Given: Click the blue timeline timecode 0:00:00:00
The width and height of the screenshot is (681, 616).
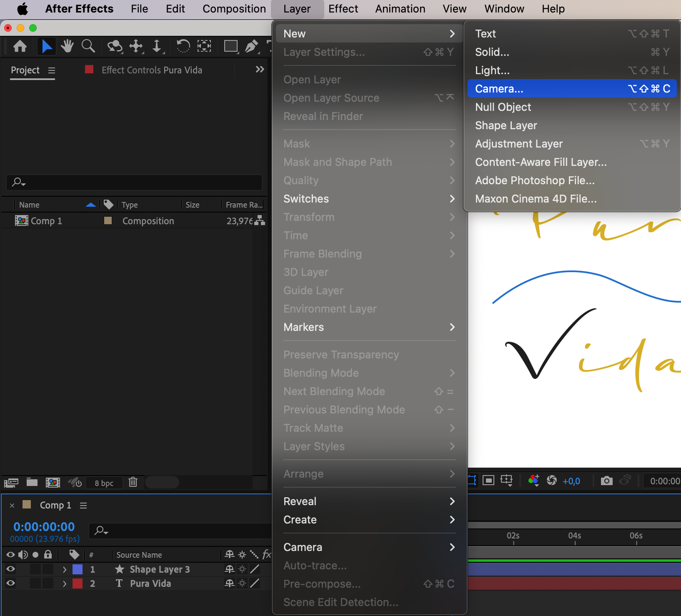Looking at the screenshot, I should (44, 527).
